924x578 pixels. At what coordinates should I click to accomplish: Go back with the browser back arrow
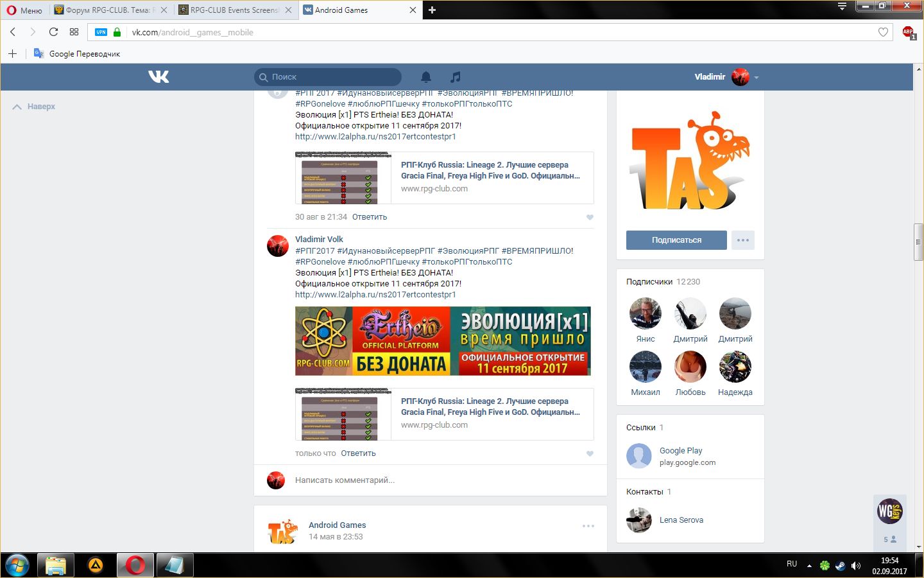click(13, 32)
